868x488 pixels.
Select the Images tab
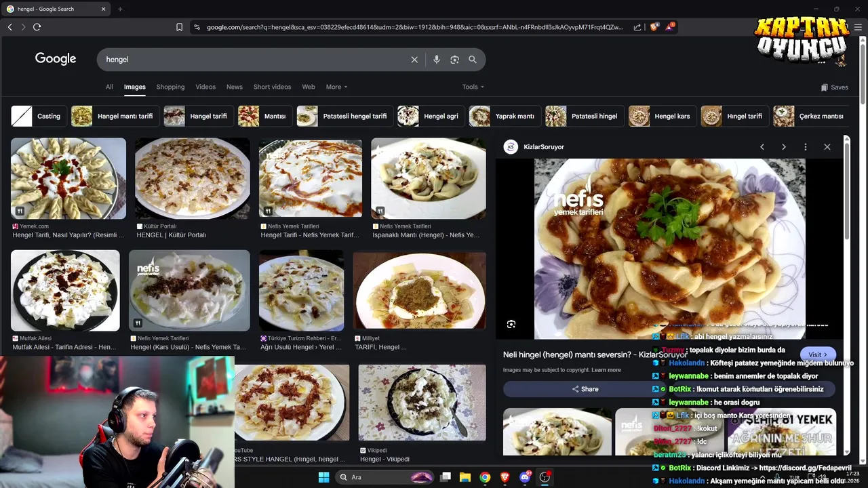(x=134, y=87)
